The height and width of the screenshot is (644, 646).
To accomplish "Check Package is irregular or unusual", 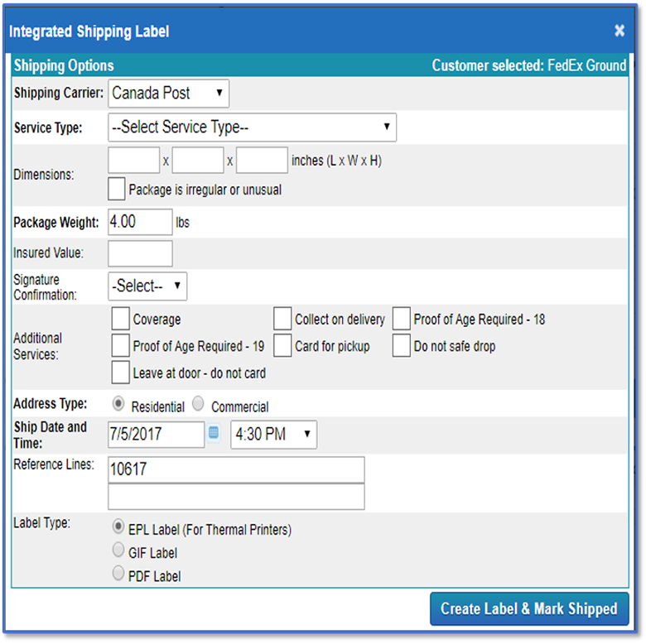I will click(x=117, y=189).
